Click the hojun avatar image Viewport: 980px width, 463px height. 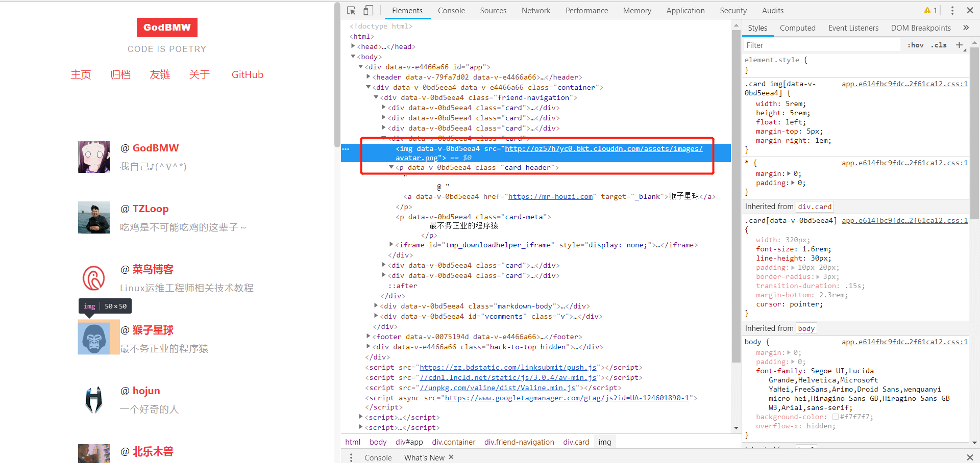(x=94, y=399)
